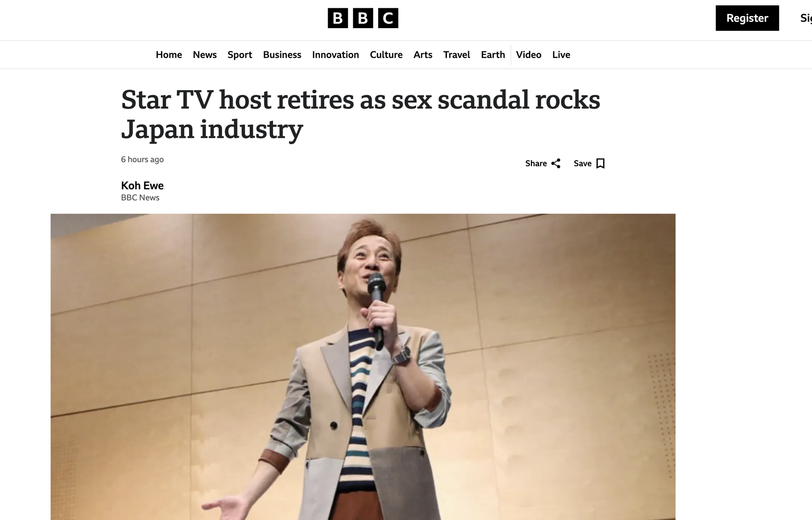Click the share icon next to Share

point(556,163)
